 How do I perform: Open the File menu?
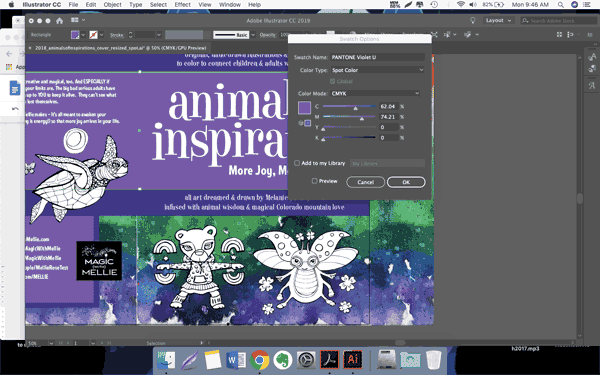click(x=73, y=5)
